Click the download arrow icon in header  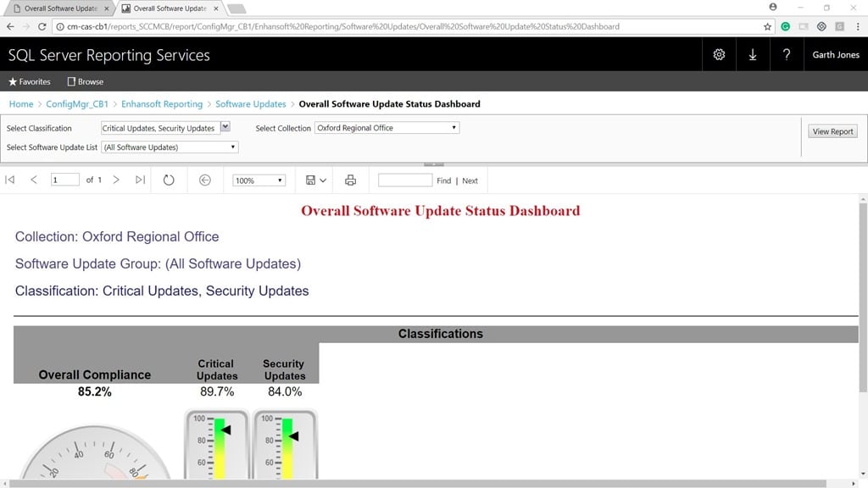pyautogui.click(x=753, y=55)
